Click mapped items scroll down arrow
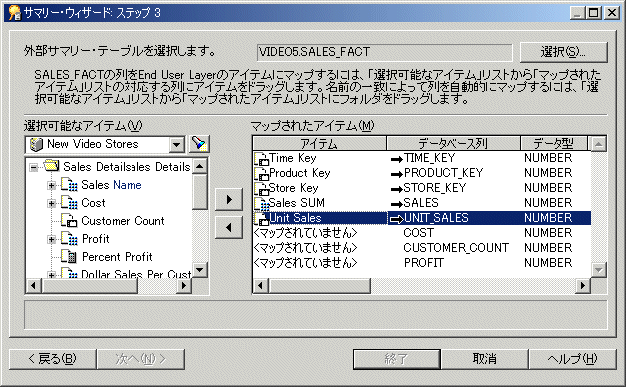 point(598,270)
